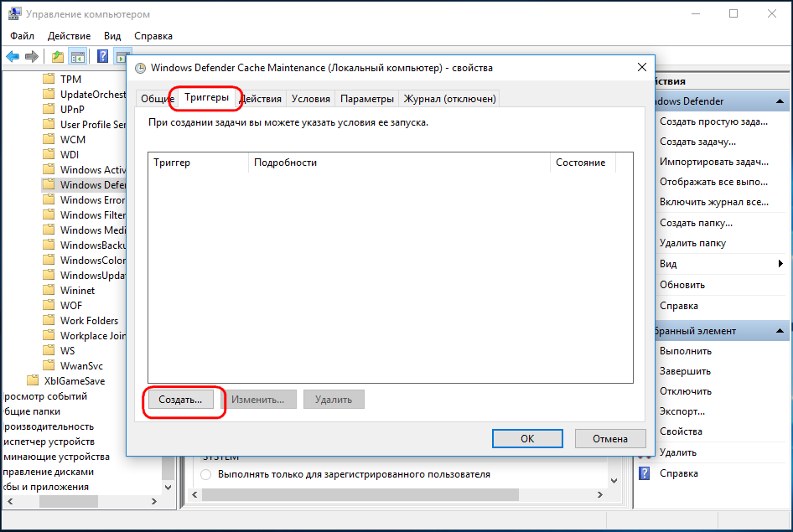The width and height of the screenshot is (793, 532).
Task: Collapse the selected element section arrow
Action: click(x=780, y=331)
